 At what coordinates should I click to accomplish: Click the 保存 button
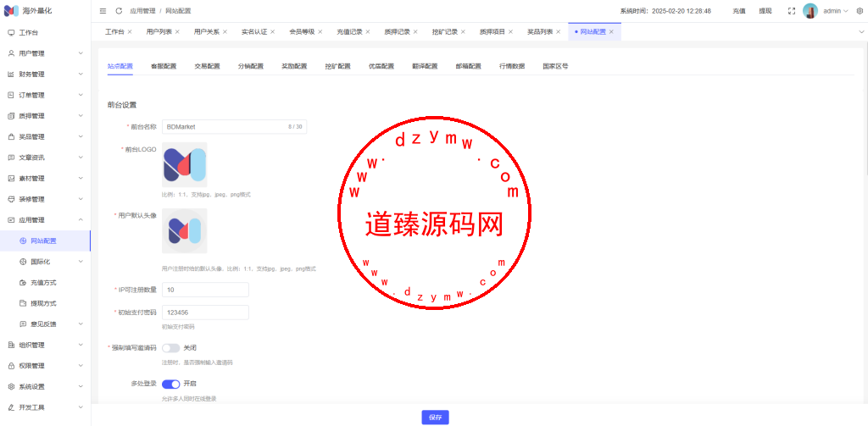435,418
